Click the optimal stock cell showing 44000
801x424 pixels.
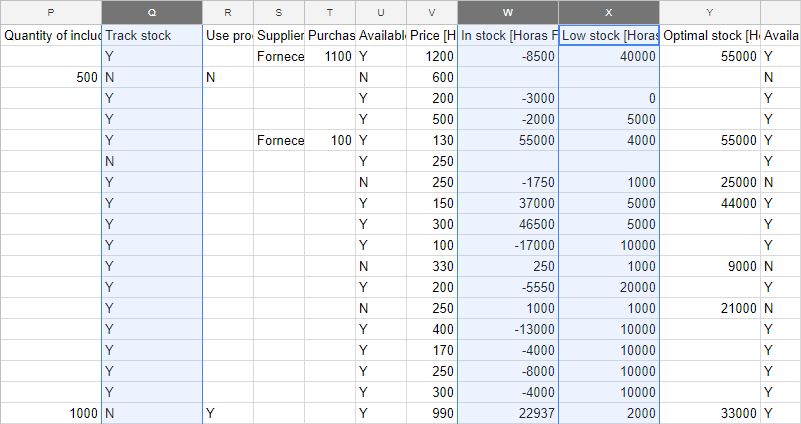710,204
